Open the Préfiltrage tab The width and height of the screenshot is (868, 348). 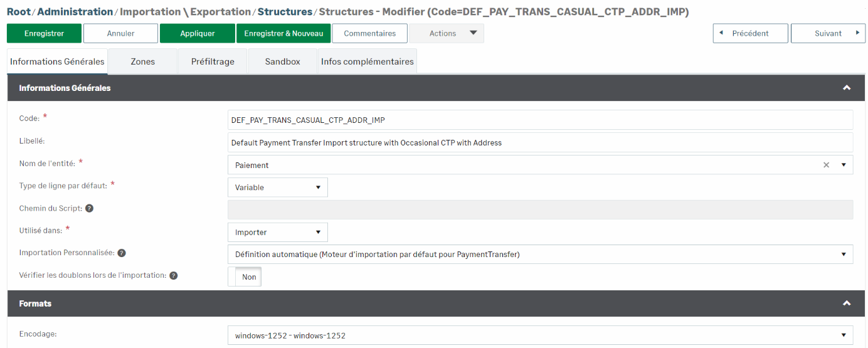coord(213,62)
